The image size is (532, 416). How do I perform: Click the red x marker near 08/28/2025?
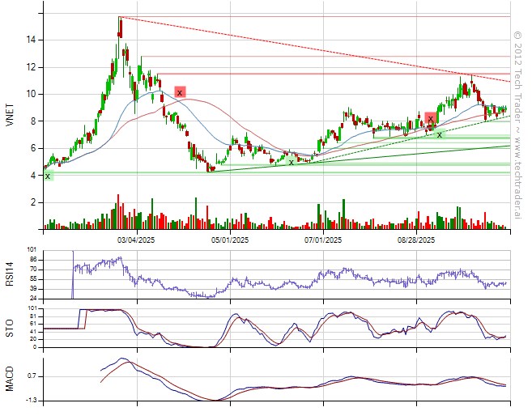tap(431, 119)
